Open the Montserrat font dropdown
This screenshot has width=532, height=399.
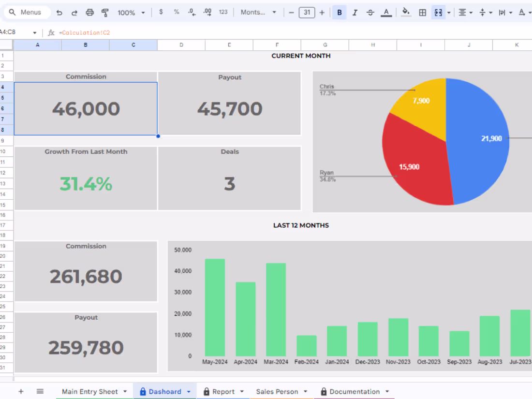(259, 12)
